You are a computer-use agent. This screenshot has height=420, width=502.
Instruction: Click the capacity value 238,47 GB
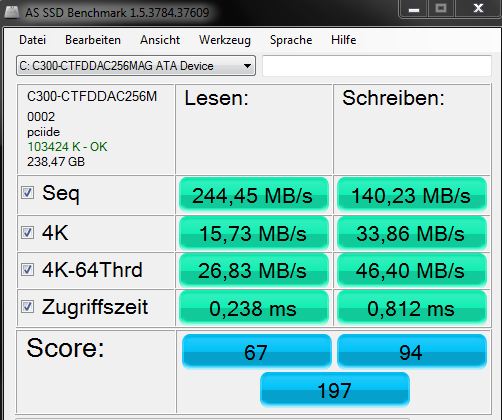click(56, 162)
